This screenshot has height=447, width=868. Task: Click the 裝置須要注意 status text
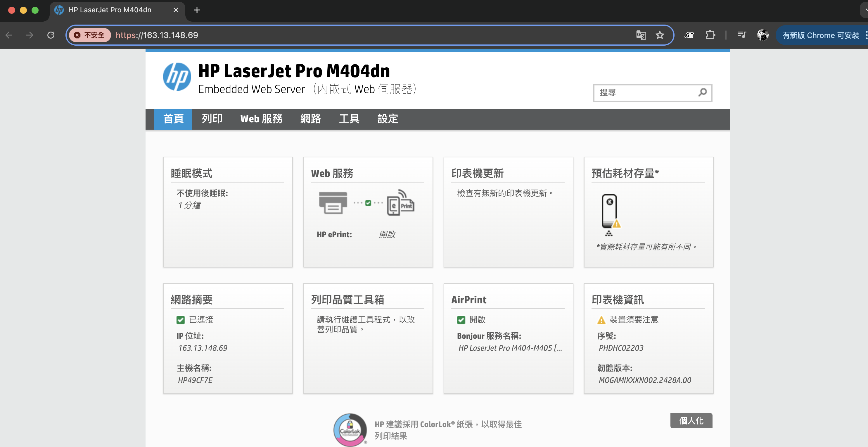click(x=634, y=320)
